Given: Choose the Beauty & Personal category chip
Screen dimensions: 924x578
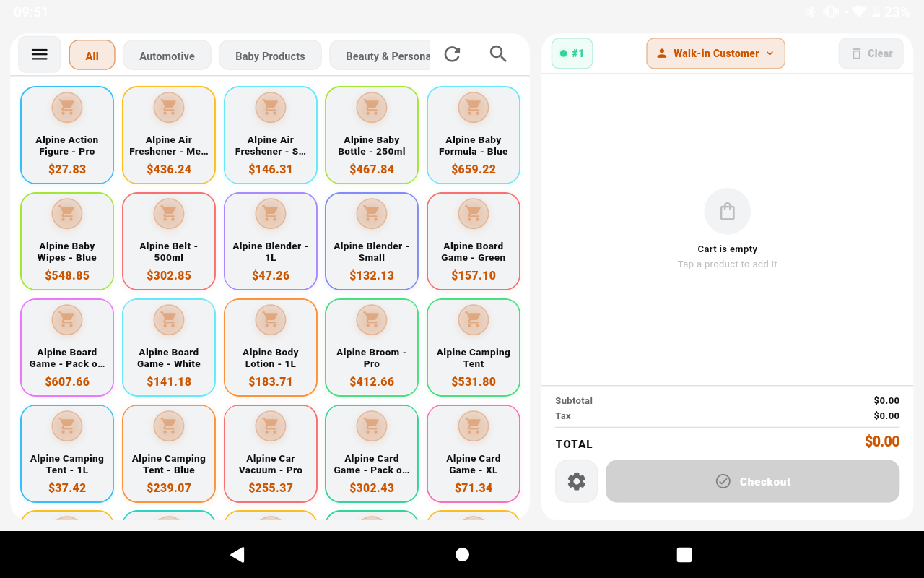Looking at the screenshot, I should pos(380,56).
